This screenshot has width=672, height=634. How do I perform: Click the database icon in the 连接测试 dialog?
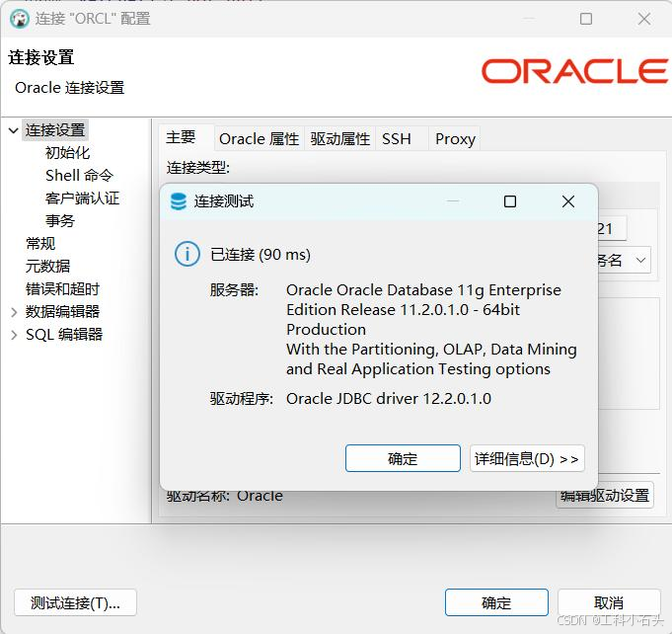pyautogui.click(x=179, y=201)
